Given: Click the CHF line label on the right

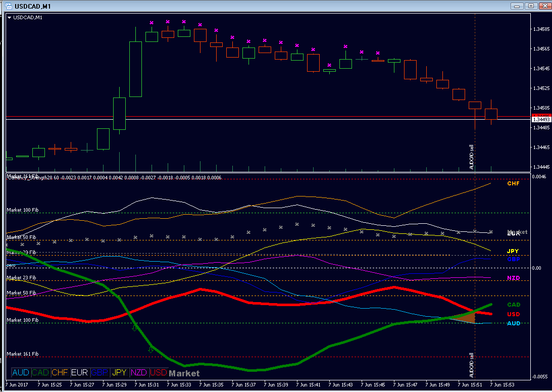Looking at the screenshot, I should point(513,183).
